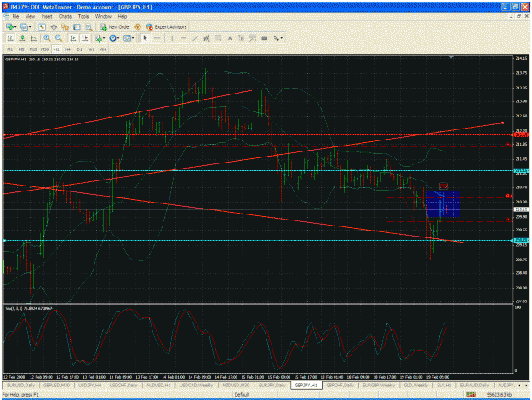Screen dimensions: 532x400
Task: Switch to M1 timeframe
Action: [x=10, y=49]
